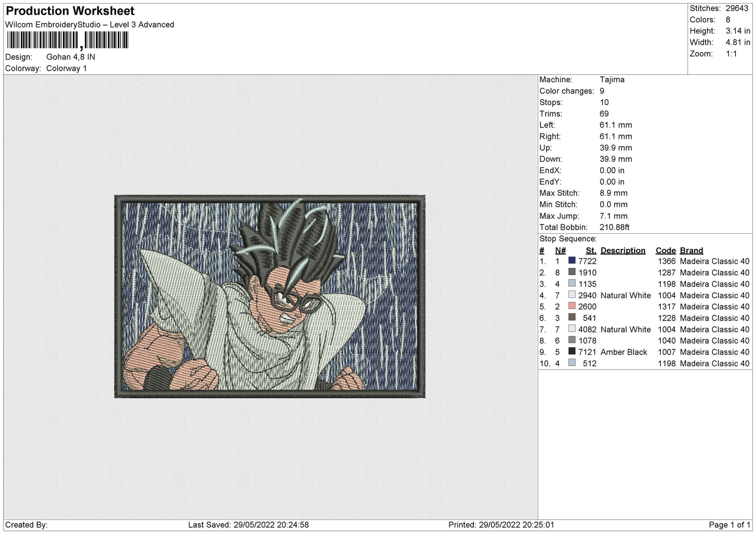Image resolution: width=756 pixels, height=534 pixels.
Task: Select the white swatch with 4082 stitches
Action: (572, 329)
